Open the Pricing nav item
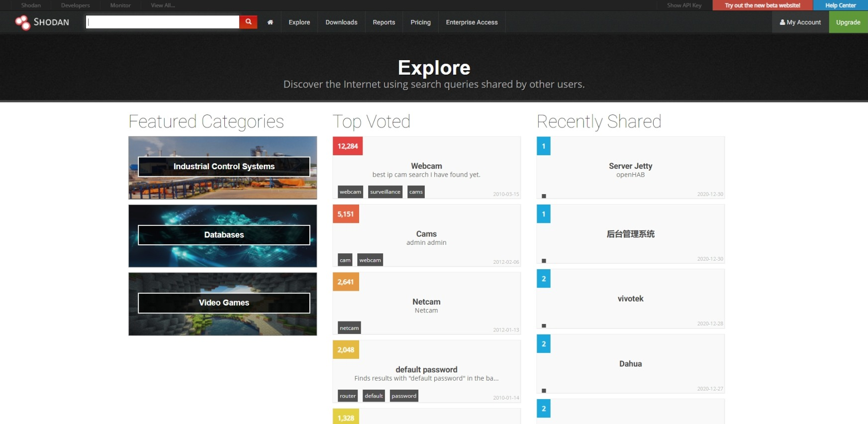868x424 pixels. [421, 22]
